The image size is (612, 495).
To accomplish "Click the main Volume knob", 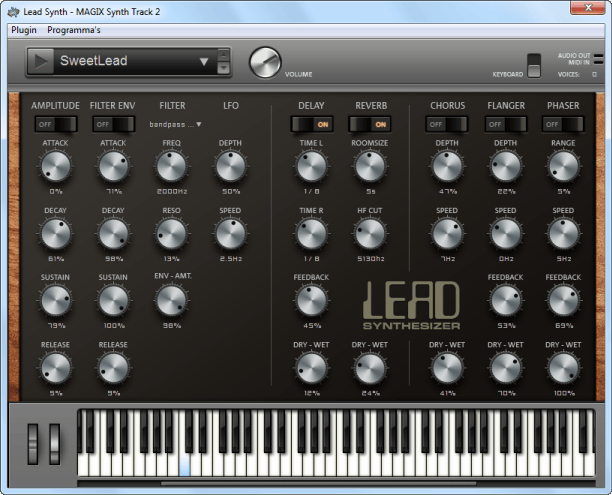I will [265, 62].
